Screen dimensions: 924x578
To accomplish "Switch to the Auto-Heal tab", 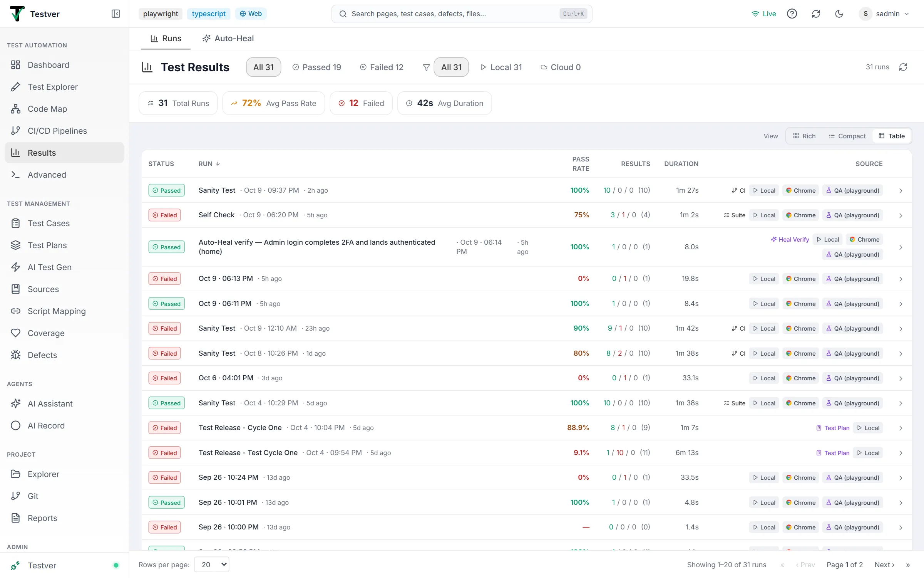I will pos(228,39).
